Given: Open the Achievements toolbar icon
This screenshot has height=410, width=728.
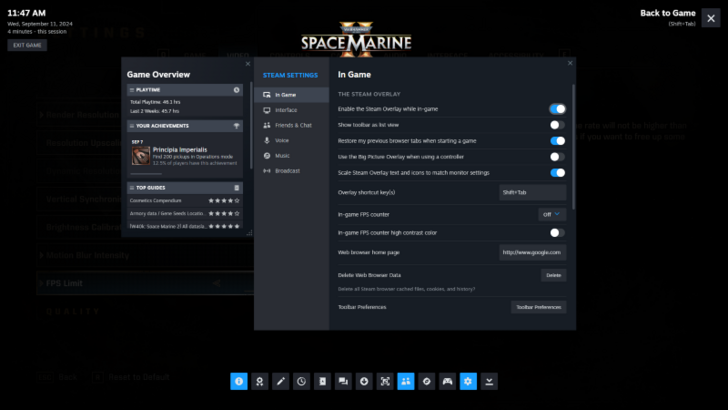Looking at the screenshot, I should click(260, 381).
